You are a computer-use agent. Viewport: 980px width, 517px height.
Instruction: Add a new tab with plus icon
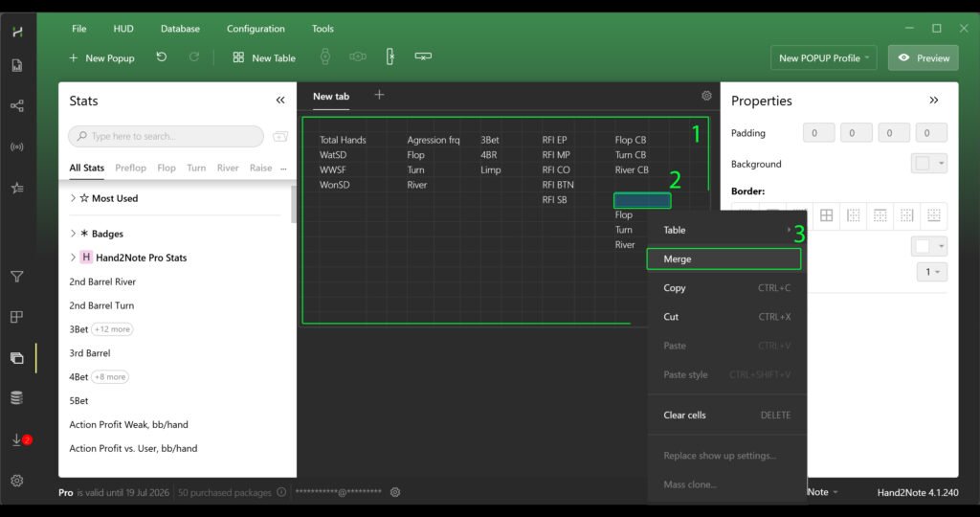click(379, 95)
